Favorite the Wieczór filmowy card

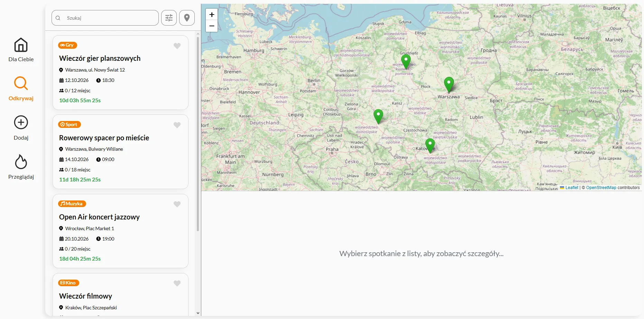point(177,283)
